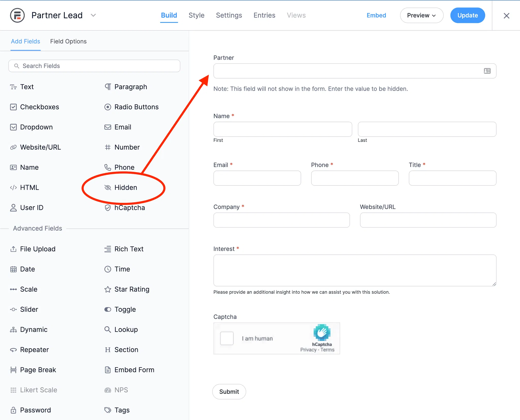This screenshot has height=420, width=520.
Task: Add a Number field
Action: (x=122, y=147)
